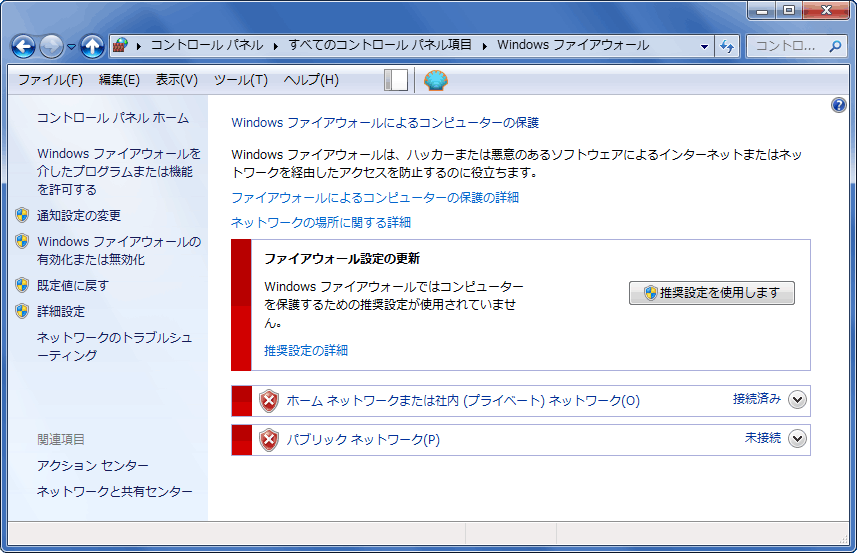Click the shield icon beside 既定値に戻す
Screen dimensions: 857x553
pos(22,285)
